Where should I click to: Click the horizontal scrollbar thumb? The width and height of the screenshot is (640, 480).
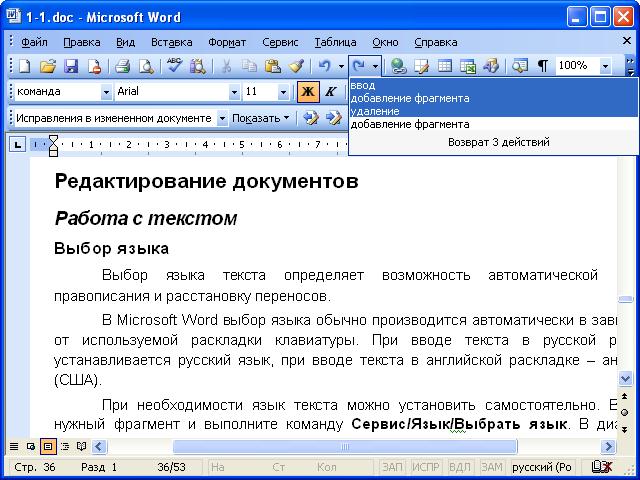point(345,447)
